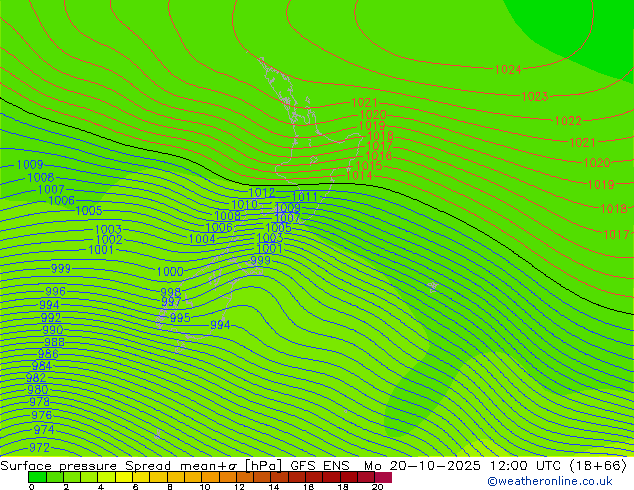Click the red 1014 isobar label
Viewport: 634px width, 490px height.
tap(359, 175)
